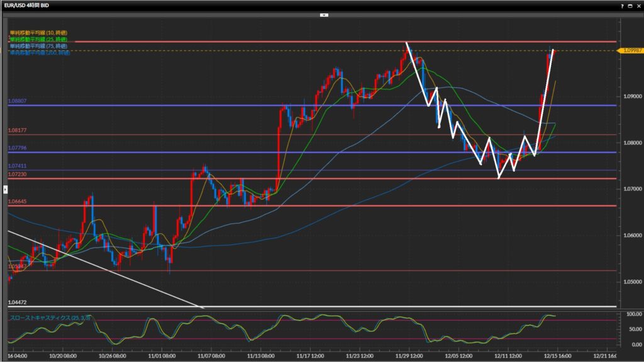
Task: Maximize the EUR/USD chart window
Action: pyautogui.click(x=630, y=5)
